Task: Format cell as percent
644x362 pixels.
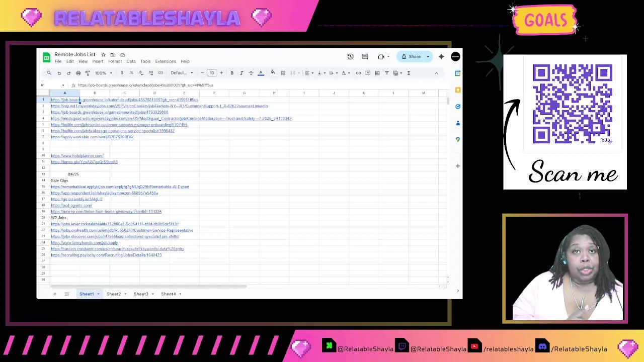Action: click(x=131, y=73)
